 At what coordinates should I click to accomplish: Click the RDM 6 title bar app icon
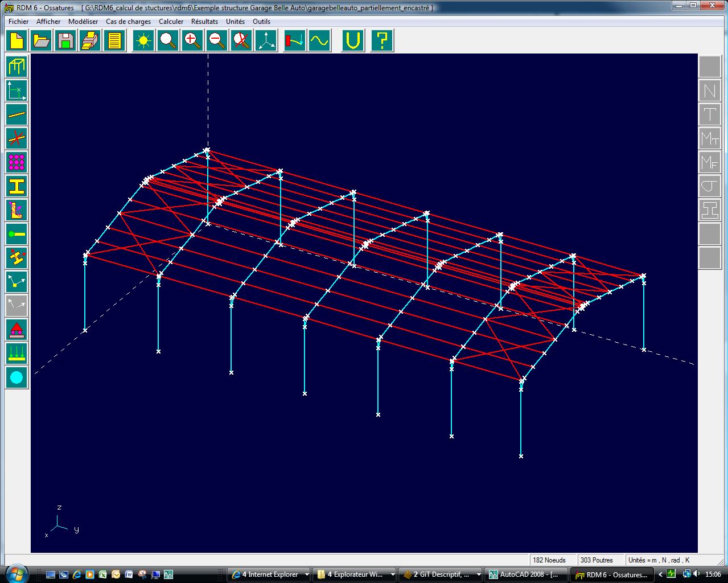pos(9,7)
